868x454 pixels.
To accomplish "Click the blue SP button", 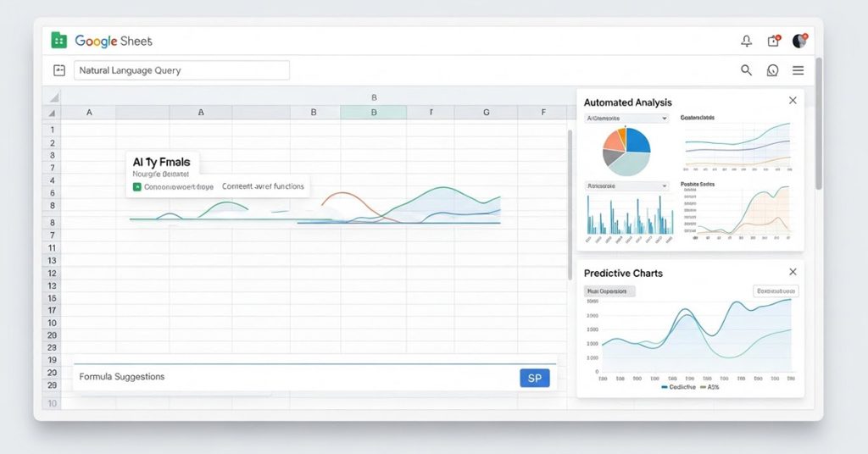I will click(535, 379).
